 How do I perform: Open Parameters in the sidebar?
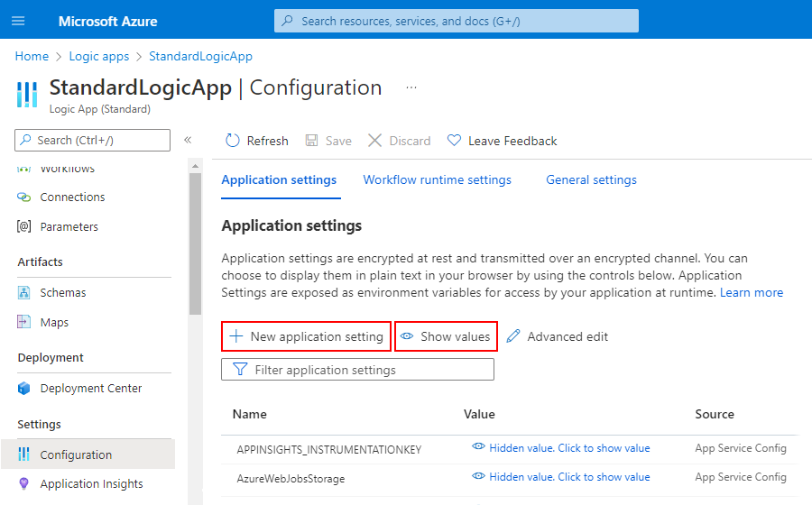coord(69,227)
